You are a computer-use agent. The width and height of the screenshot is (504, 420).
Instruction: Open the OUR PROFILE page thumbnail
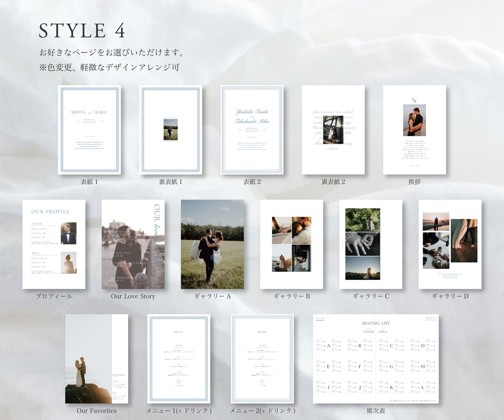click(x=54, y=244)
